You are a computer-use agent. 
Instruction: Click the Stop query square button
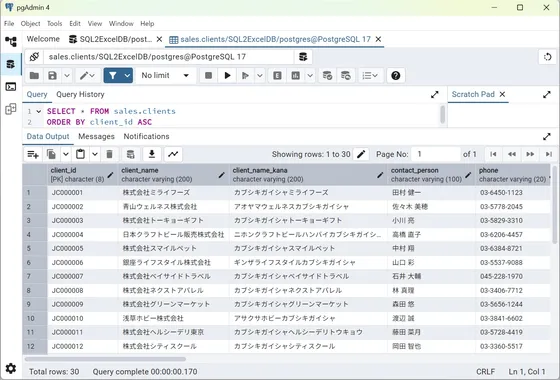pyautogui.click(x=209, y=75)
